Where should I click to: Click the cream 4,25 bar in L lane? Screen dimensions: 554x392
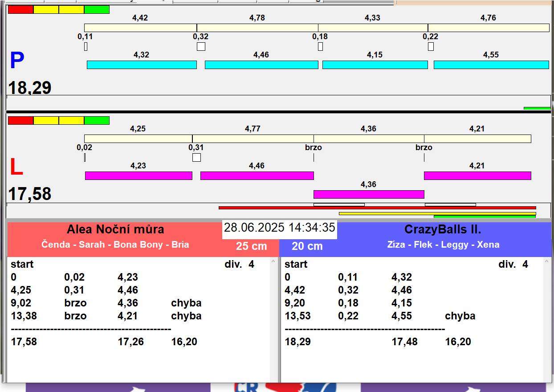(x=138, y=139)
